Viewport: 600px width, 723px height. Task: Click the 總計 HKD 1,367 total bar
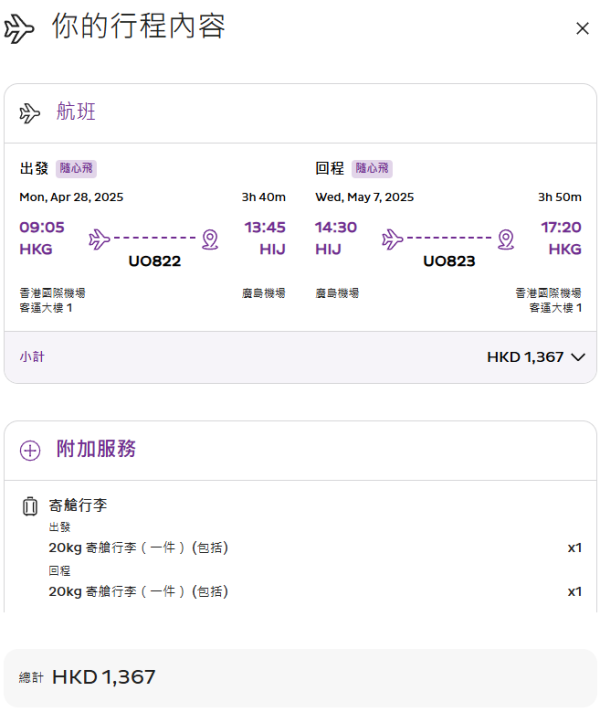300,678
